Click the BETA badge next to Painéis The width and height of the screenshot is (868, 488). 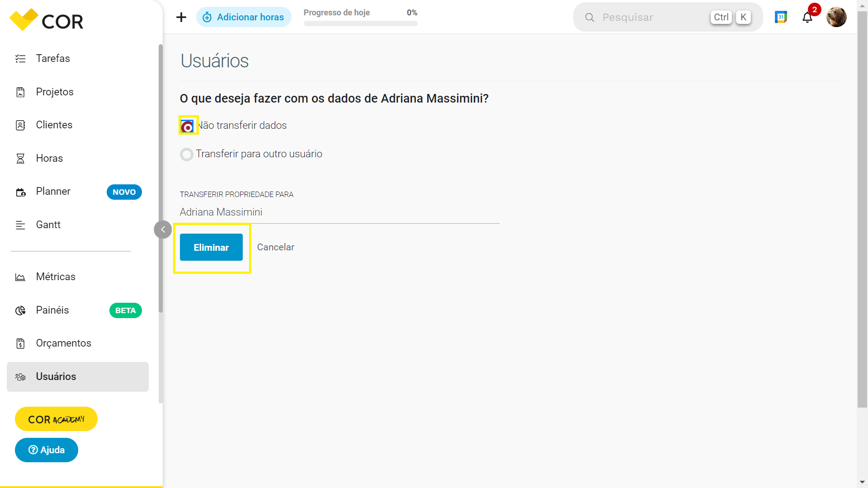coord(126,310)
